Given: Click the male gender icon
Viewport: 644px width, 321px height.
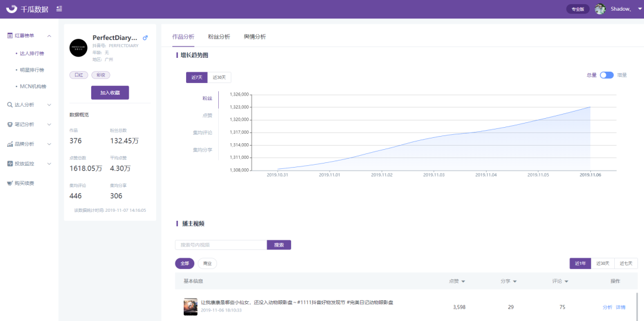Looking at the screenshot, I should point(145,38).
